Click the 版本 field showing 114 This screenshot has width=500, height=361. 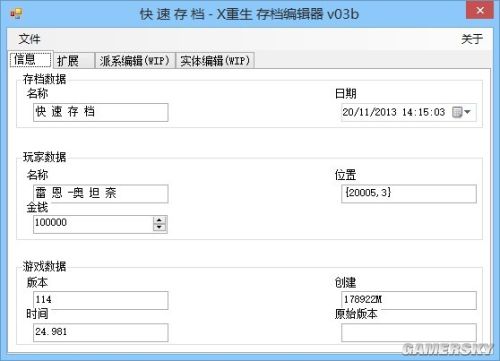[x=101, y=300]
